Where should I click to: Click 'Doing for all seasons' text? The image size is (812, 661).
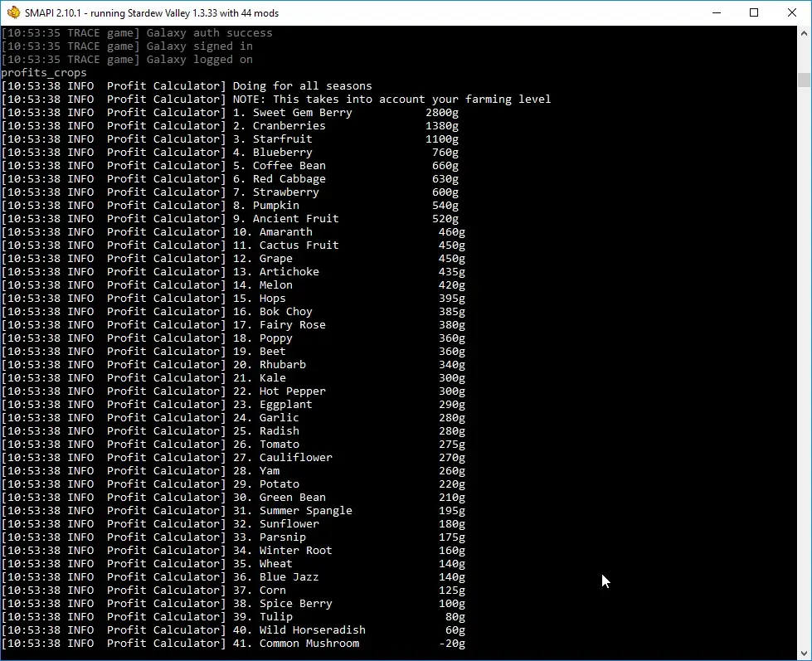(303, 86)
